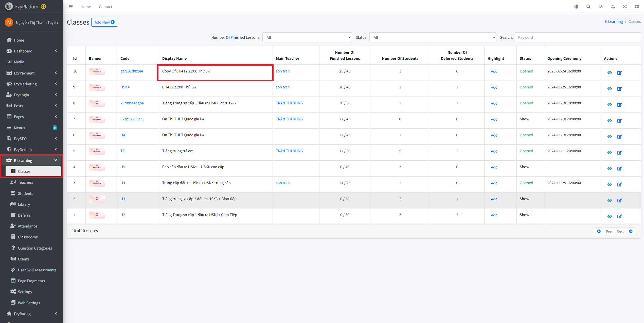Open class code link k6r08sezdgba

pyautogui.click(x=132, y=103)
